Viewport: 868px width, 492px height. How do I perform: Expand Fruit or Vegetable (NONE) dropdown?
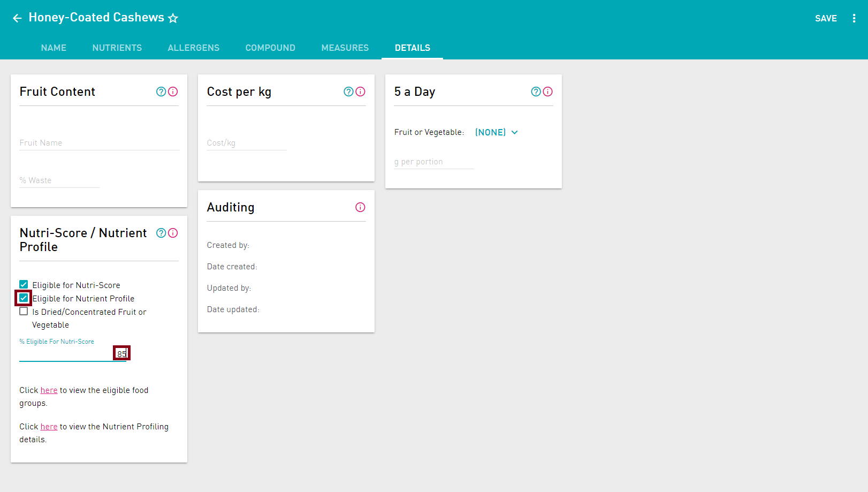pyautogui.click(x=497, y=132)
